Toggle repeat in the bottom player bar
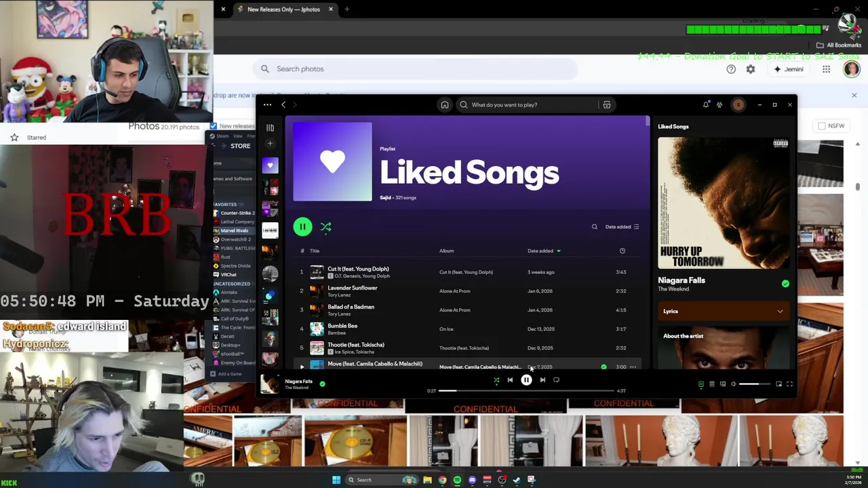868x488 pixels. point(556,380)
